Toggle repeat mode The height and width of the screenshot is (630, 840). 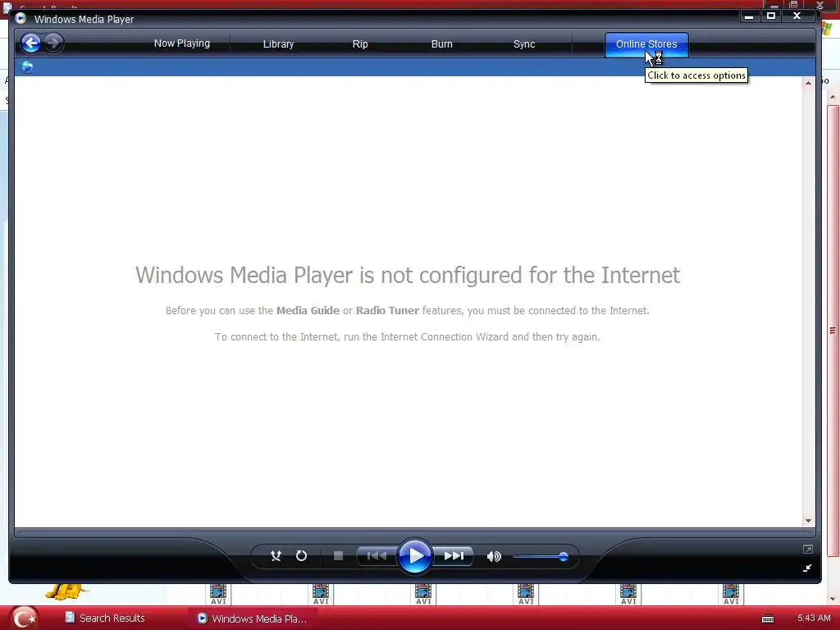302,556
